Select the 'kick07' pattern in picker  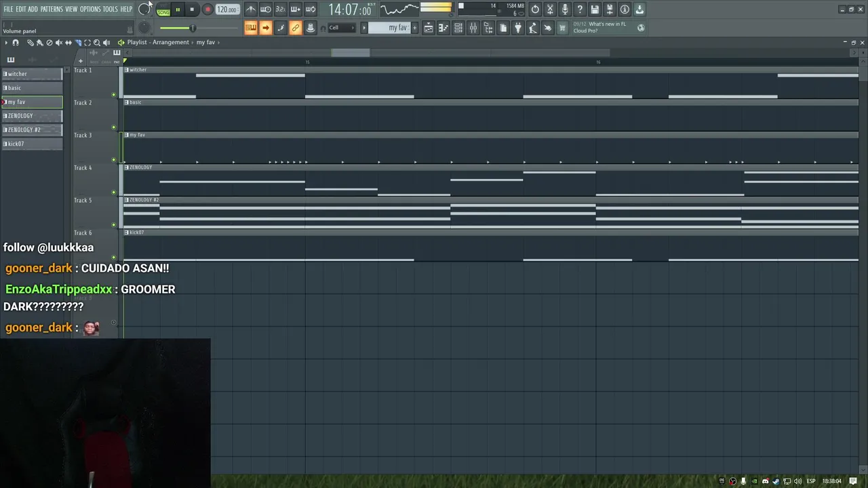coord(32,144)
